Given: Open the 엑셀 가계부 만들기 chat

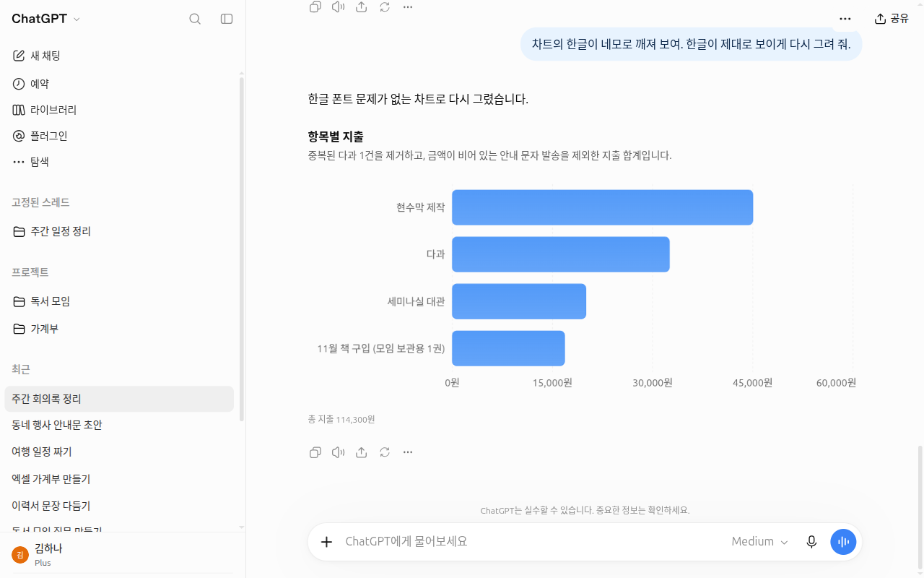Looking at the screenshot, I should (119, 479).
